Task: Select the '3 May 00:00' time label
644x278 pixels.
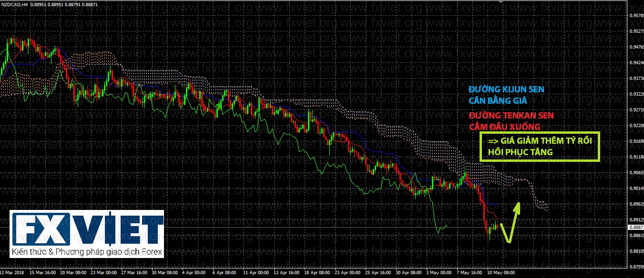Action: 439,273
